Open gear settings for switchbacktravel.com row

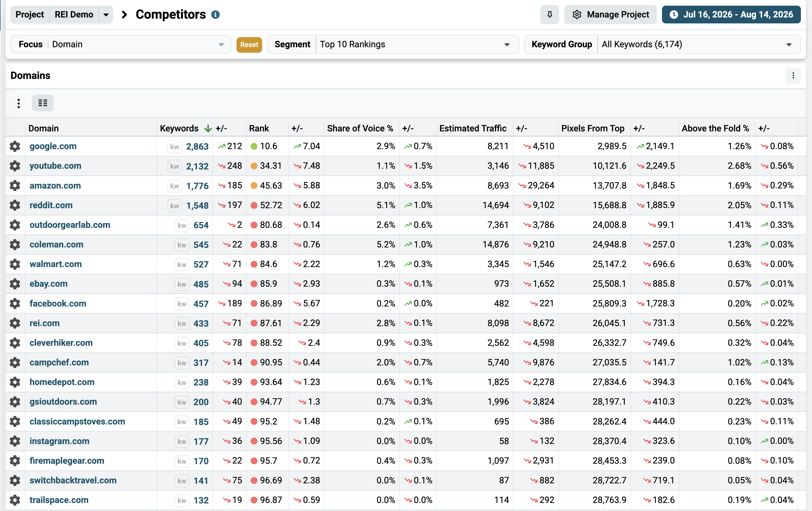click(x=15, y=480)
